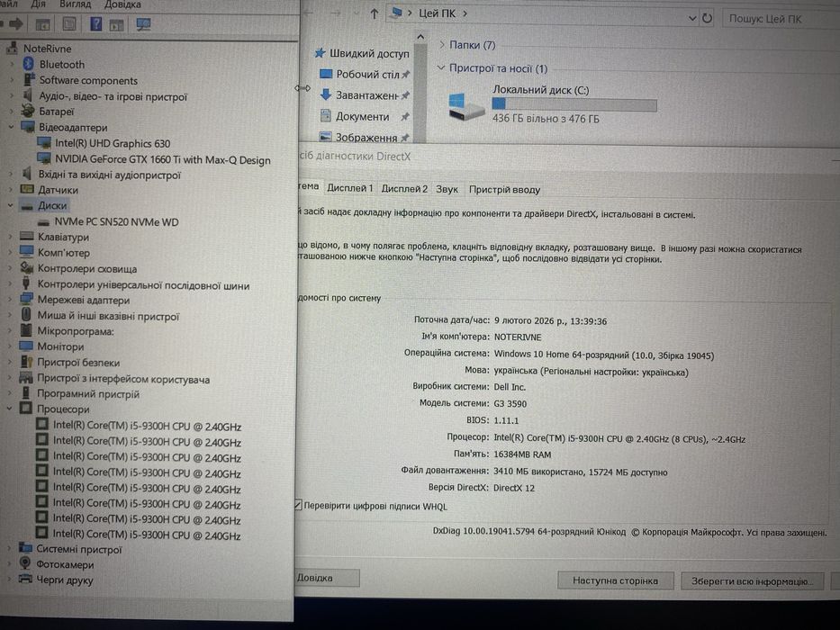Click the Черги друку printer icon
Screen dimensions: 840x630
[25, 579]
